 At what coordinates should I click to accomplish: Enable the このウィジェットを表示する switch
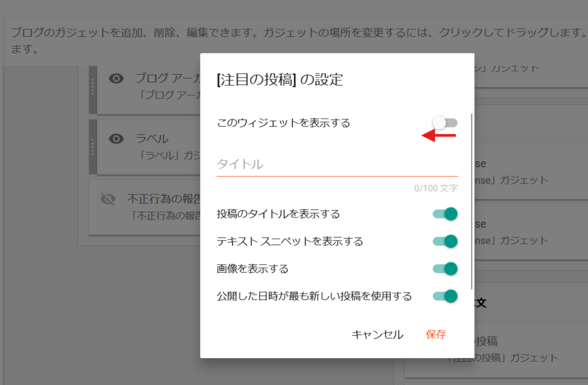click(445, 123)
